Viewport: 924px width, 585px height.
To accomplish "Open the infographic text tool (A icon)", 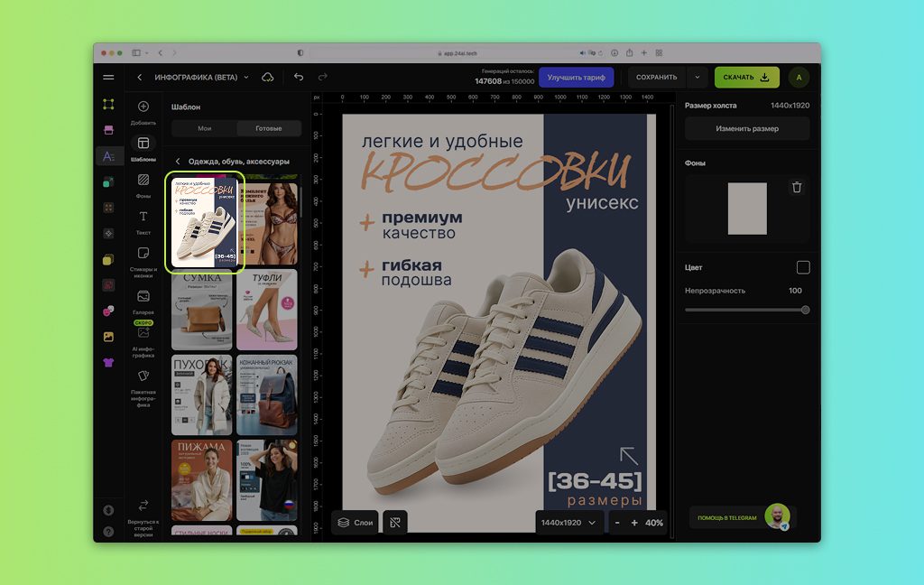I will click(x=108, y=156).
